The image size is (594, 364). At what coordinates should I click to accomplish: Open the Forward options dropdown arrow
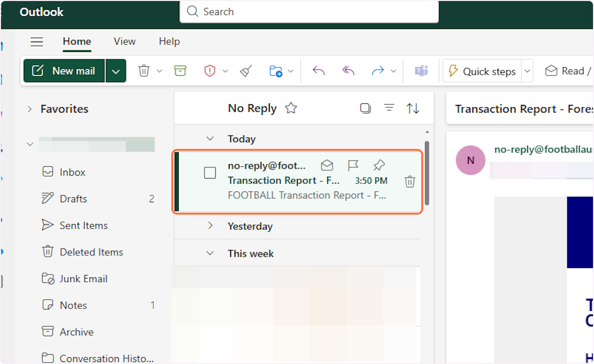tap(394, 71)
